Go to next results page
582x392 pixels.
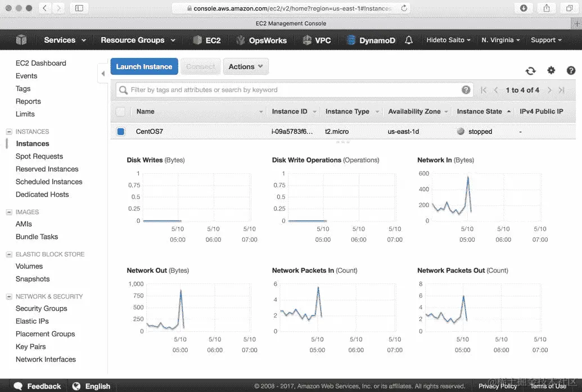549,90
